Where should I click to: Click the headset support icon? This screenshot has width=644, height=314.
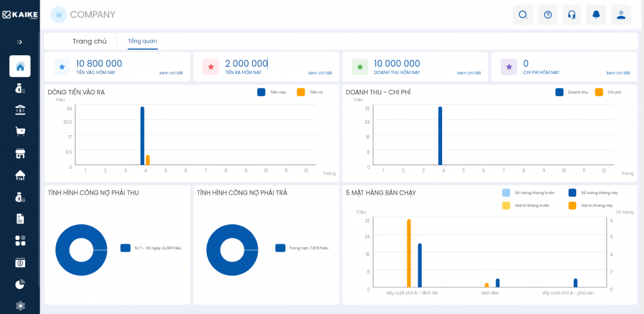pos(571,15)
